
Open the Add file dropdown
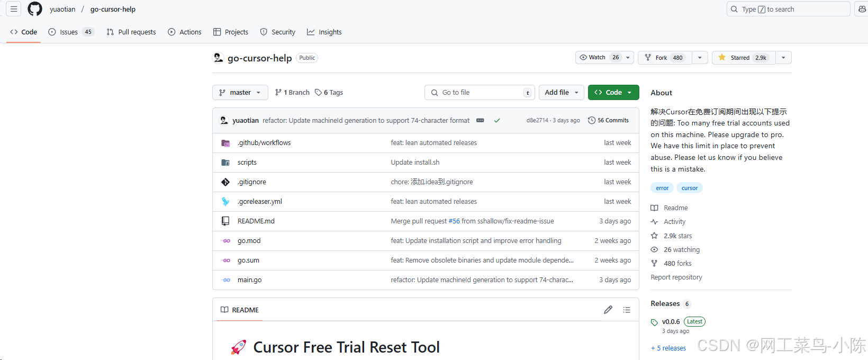click(x=562, y=92)
